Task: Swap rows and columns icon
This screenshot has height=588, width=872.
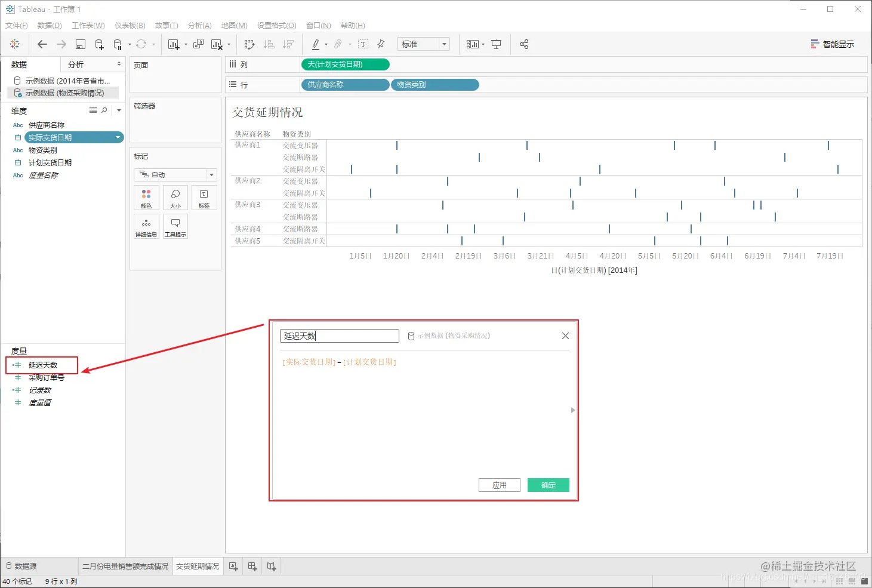Action: point(249,44)
